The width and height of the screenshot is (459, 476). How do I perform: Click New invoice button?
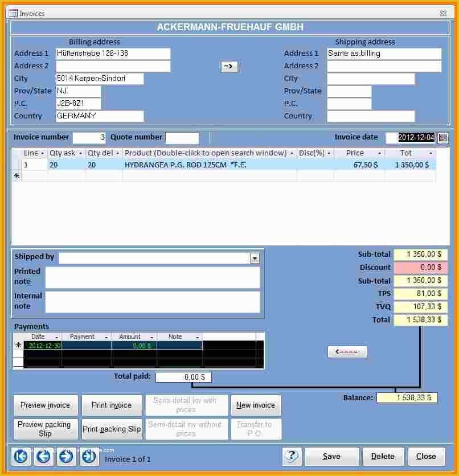[256, 405]
